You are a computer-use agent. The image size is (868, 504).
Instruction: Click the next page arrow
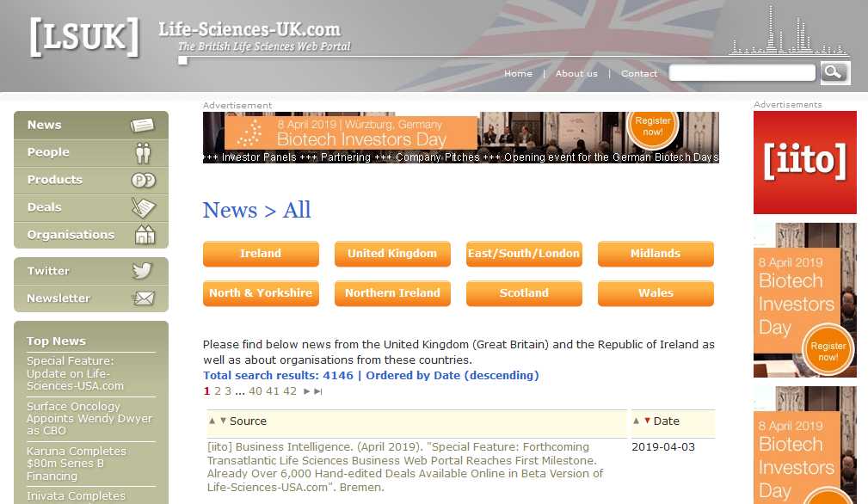click(306, 391)
